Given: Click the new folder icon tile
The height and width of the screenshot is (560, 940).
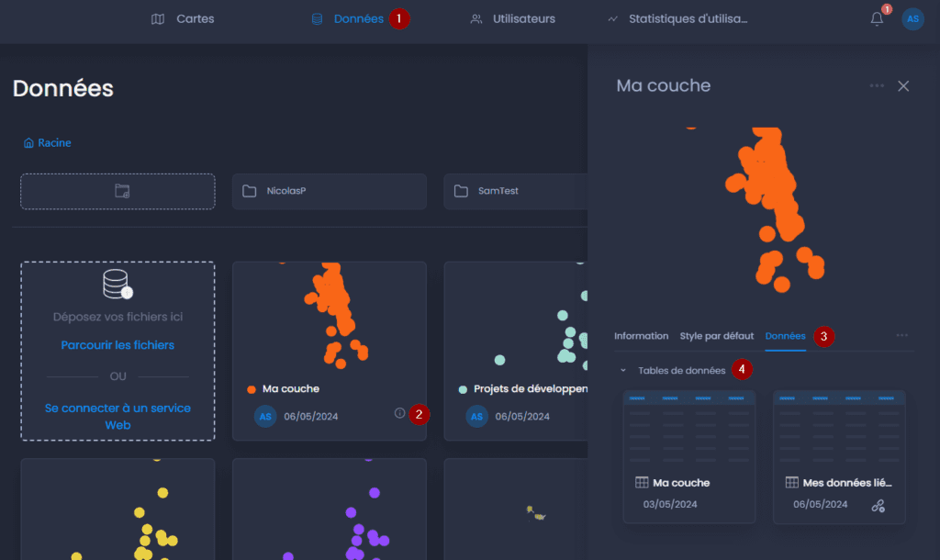Looking at the screenshot, I should coord(118,191).
